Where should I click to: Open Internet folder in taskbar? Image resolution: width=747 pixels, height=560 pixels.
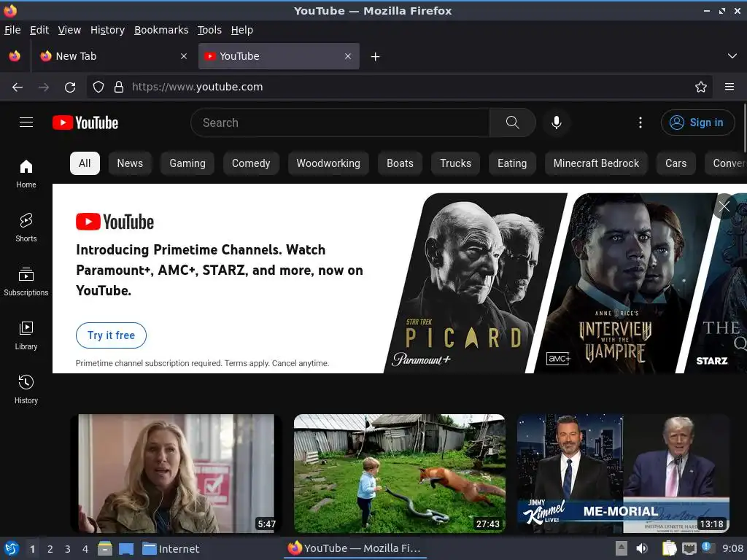click(x=171, y=549)
